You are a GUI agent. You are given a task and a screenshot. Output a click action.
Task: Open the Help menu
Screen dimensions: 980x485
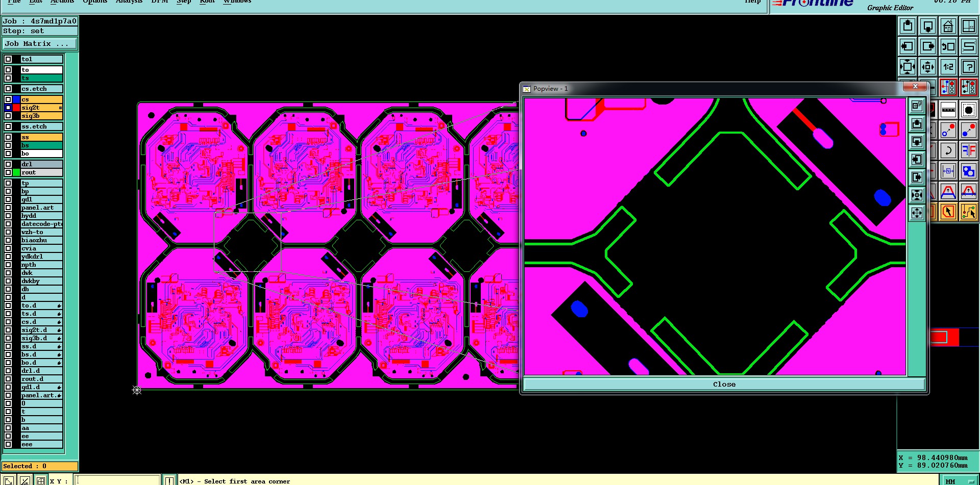tap(752, 2)
